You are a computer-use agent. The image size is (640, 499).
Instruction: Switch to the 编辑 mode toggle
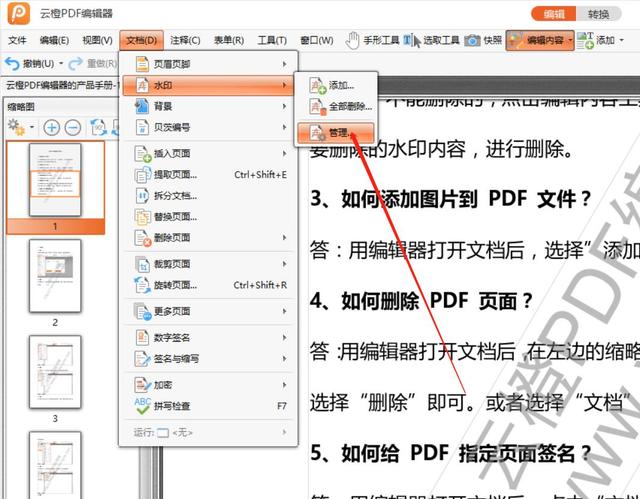pyautogui.click(x=553, y=14)
